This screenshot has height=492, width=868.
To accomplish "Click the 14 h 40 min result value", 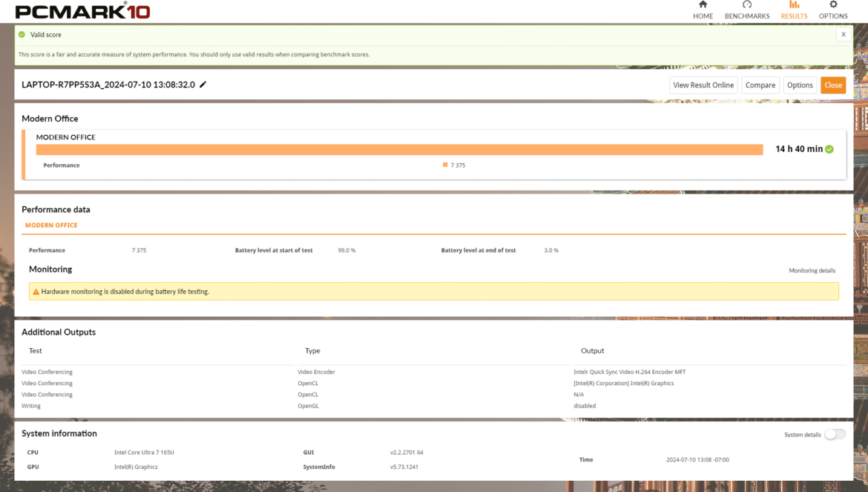I will click(x=799, y=149).
